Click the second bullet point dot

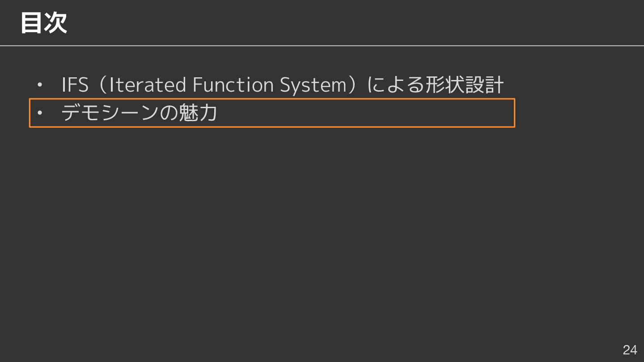(x=39, y=113)
